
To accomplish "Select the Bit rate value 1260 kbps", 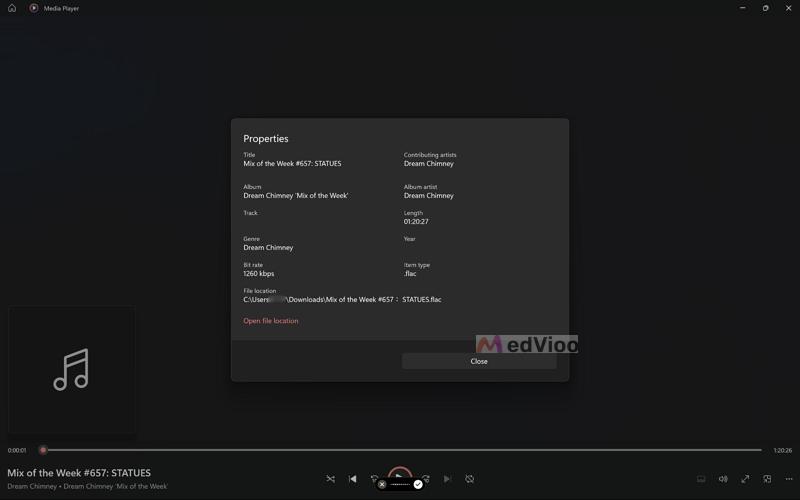I will click(x=259, y=273).
